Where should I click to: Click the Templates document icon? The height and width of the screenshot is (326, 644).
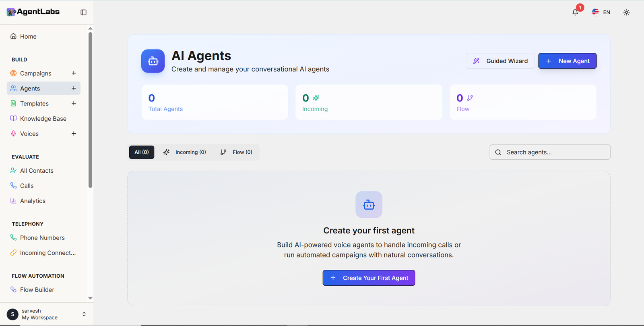[x=13, y=103]
